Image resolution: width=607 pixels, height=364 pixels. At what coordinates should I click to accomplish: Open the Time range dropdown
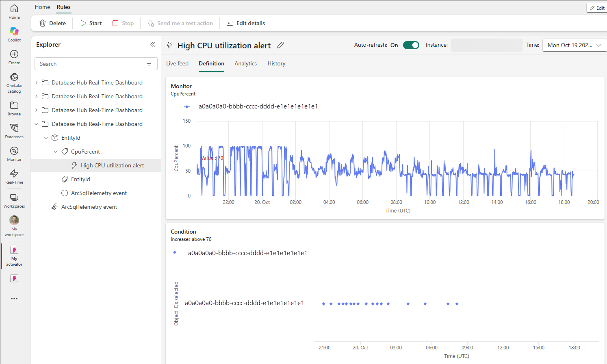(x=574, y=45)
